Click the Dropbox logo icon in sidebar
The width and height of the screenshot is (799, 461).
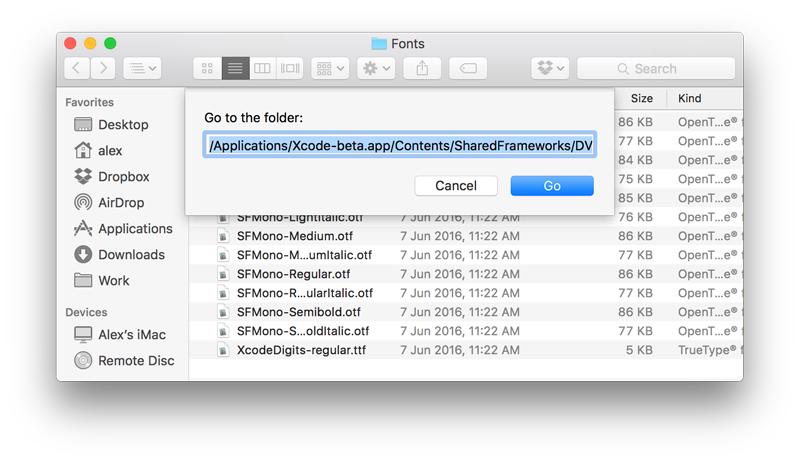[83, 176]
